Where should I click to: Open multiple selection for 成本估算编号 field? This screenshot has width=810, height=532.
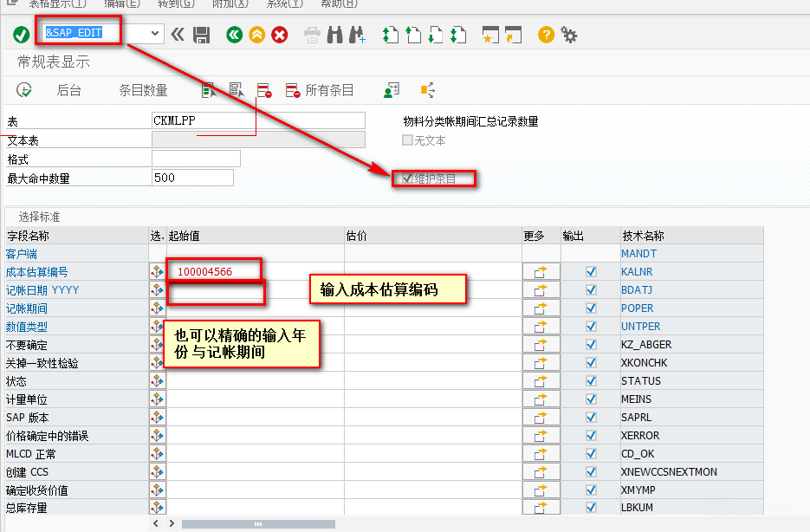point(157,271)
